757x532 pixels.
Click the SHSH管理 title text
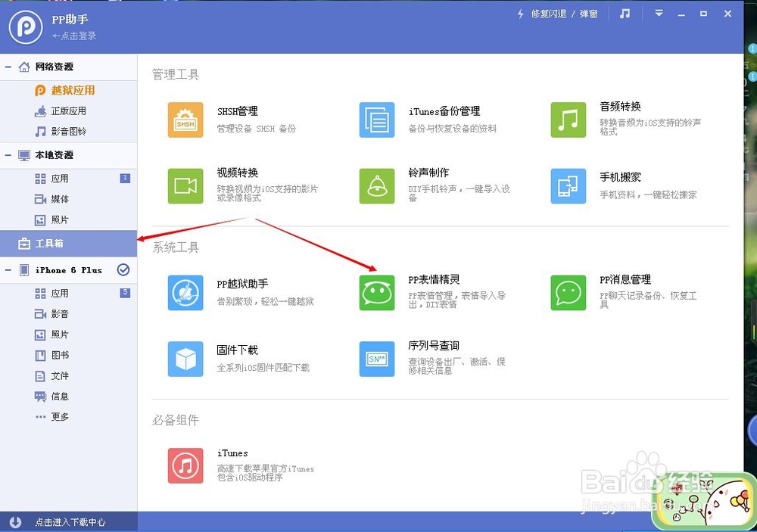pos(238,111)
